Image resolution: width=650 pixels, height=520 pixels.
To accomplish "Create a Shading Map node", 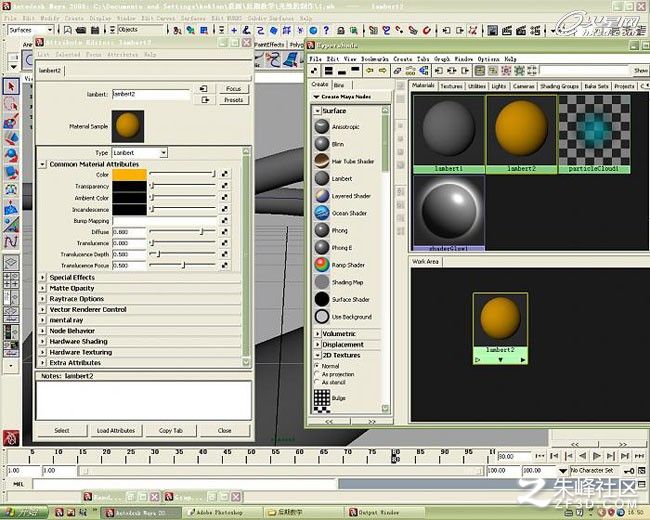I will [x=322, y=282].
